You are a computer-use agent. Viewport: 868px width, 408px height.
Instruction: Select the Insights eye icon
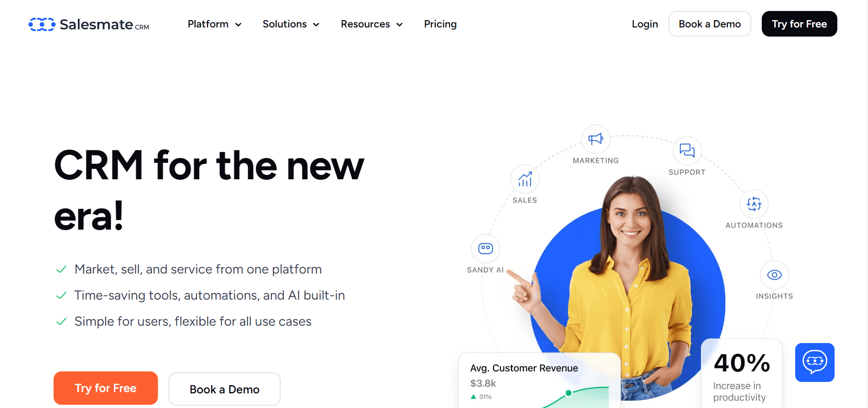tap(774, 275)
